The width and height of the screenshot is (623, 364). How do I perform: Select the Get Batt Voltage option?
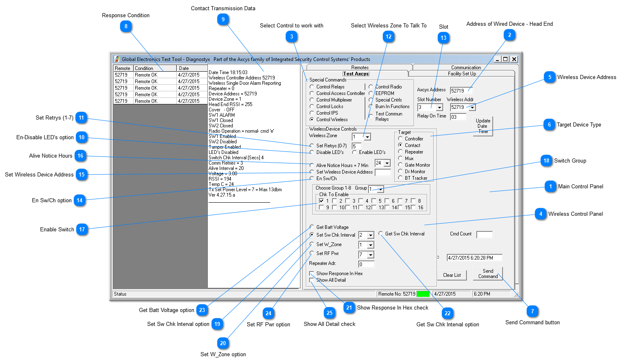[x=312, y=227]
